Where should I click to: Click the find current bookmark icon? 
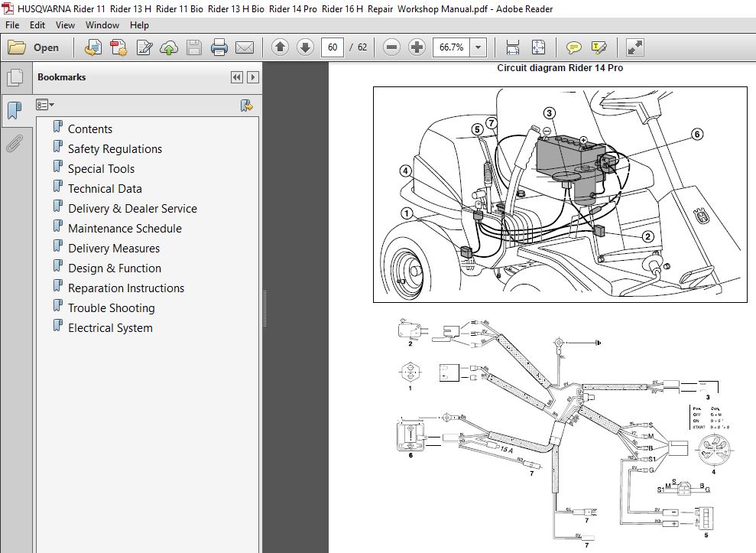point(247,106)
